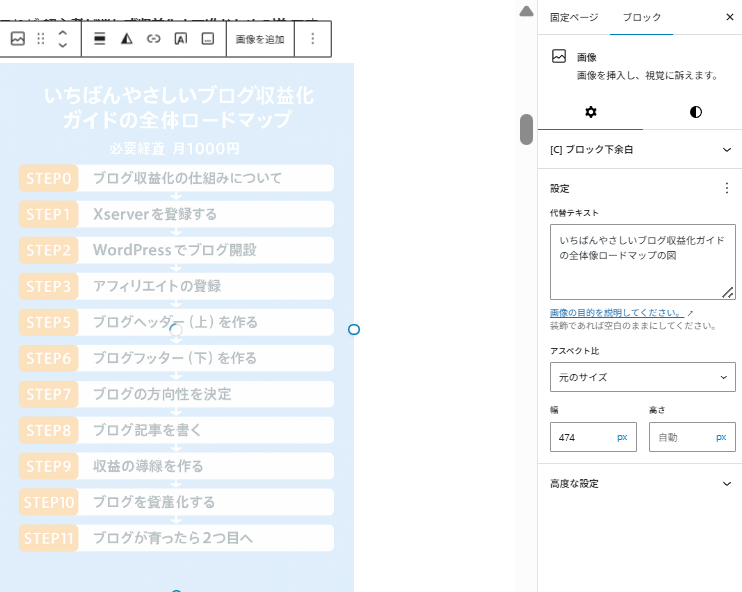Open the 画像の目的を説明してください link
The height and width of the screenshot is (592, 742).
coord(616,312)
